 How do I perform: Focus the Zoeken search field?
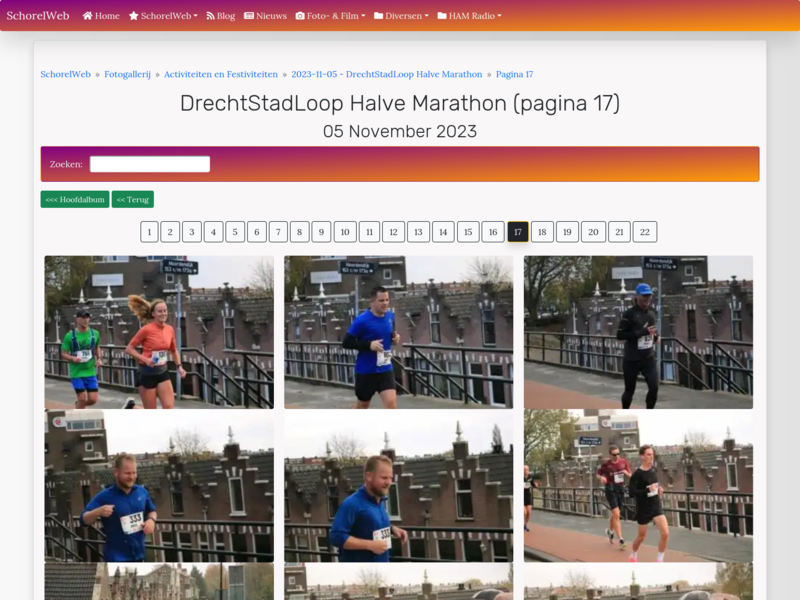coord(150,164)
